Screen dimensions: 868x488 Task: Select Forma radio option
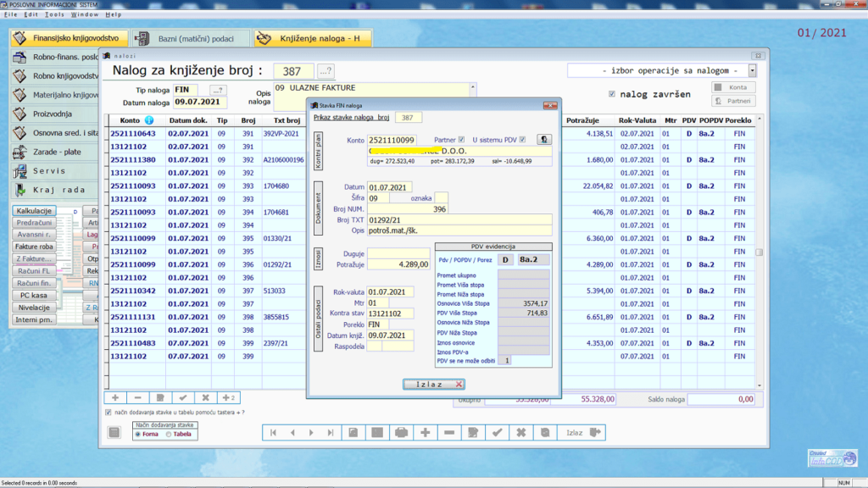pyautogui.click(x=138, y=435)
